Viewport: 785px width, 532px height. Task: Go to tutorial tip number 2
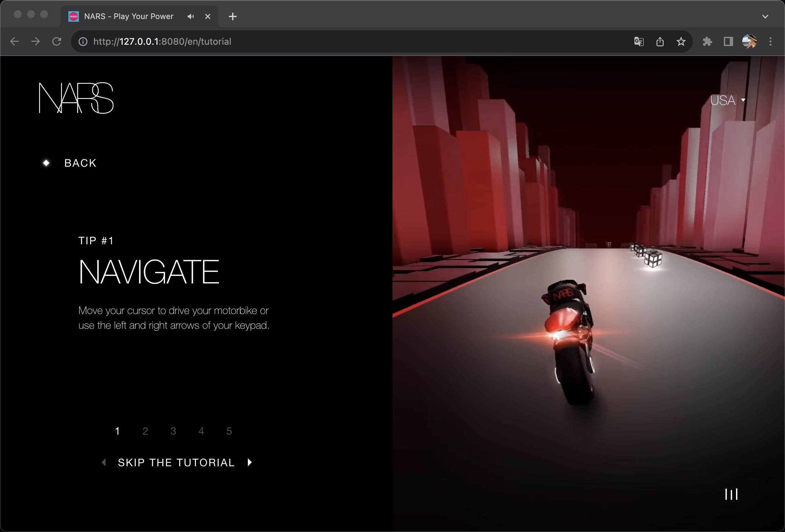point(145,431)
